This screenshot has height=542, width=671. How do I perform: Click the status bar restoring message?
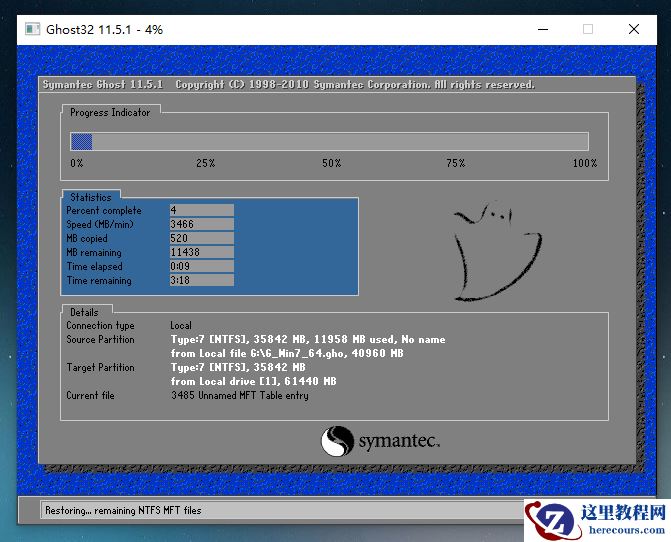[x=123, y=510]
